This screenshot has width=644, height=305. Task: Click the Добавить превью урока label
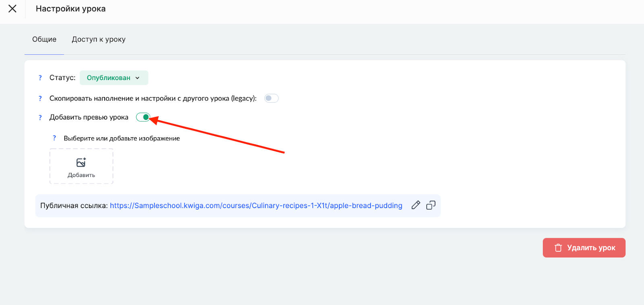[x=89, y=117]
